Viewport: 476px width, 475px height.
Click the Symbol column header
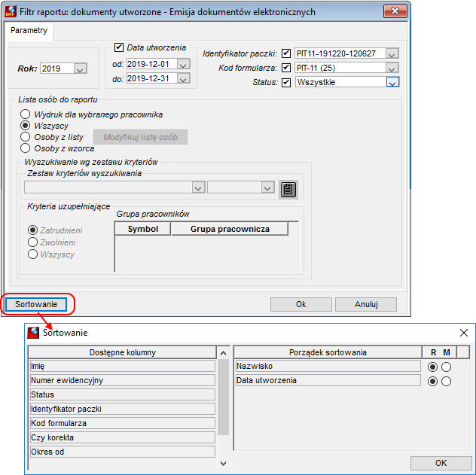(142, 229)
